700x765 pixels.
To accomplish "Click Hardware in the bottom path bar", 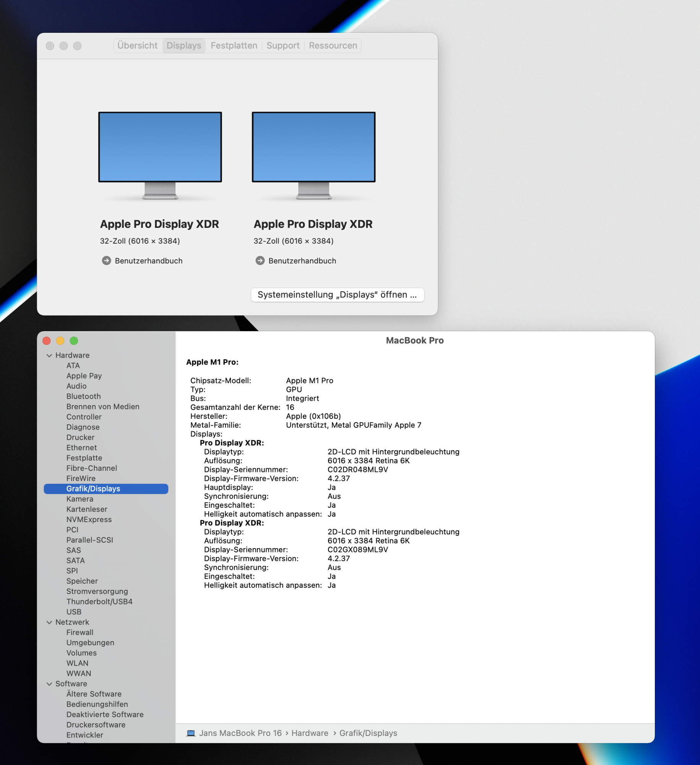I will coord(310,733).
